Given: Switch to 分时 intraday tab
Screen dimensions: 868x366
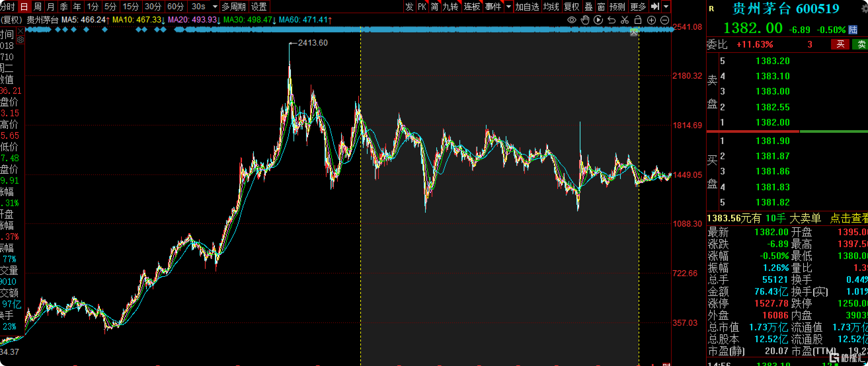Looking at the screenshot, I should tap(8, 6).
